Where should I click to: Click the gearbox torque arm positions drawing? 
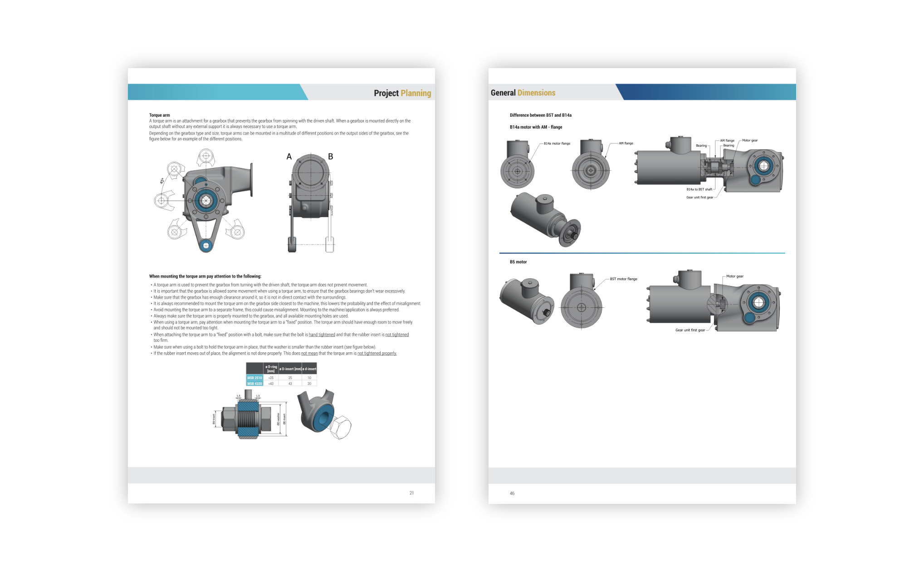coord(203,202)
